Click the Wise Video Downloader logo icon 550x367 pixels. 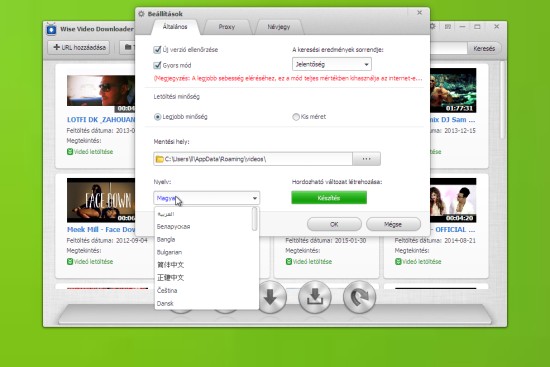51,29
